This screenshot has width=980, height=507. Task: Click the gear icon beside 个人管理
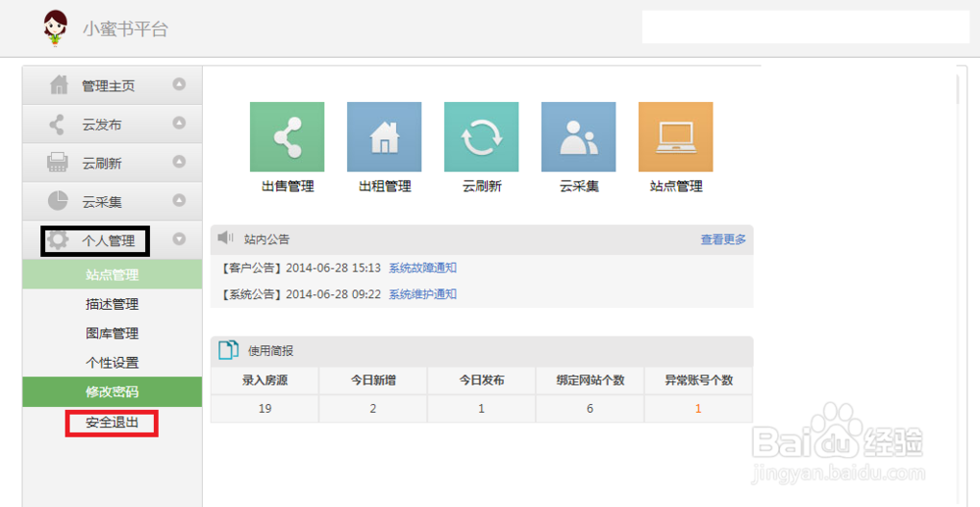58,240
